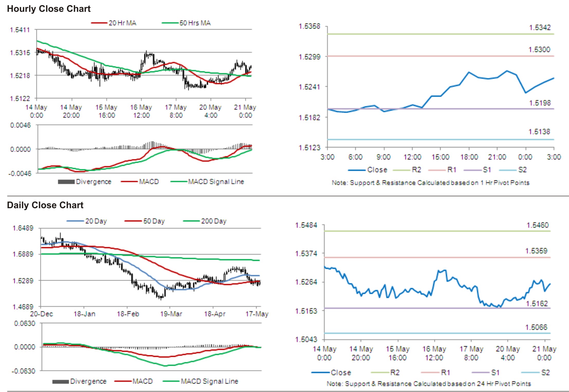Click the 1.5484 y-axis label on daily pivot chart

pyautogui.click(x=306, y=225)
